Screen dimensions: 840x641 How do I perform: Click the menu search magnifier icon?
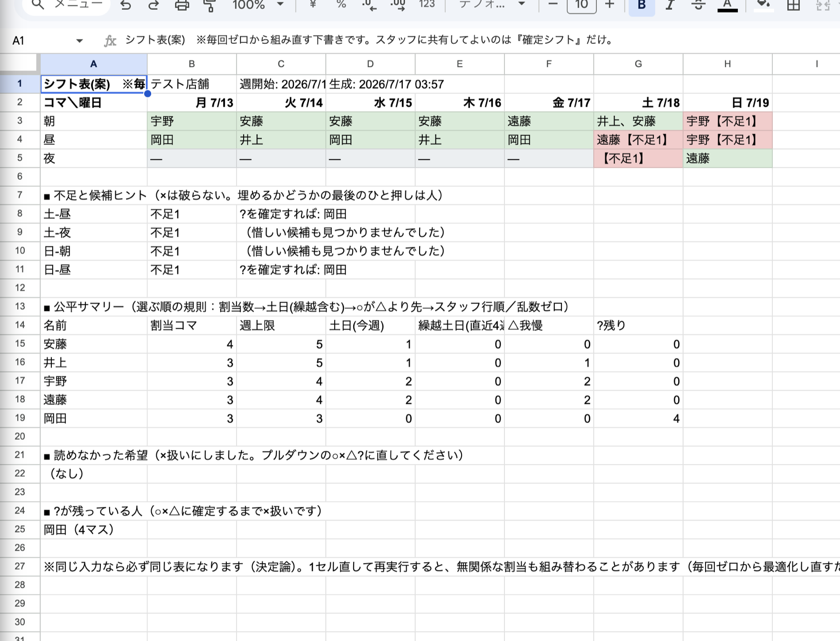pos(37,5)
